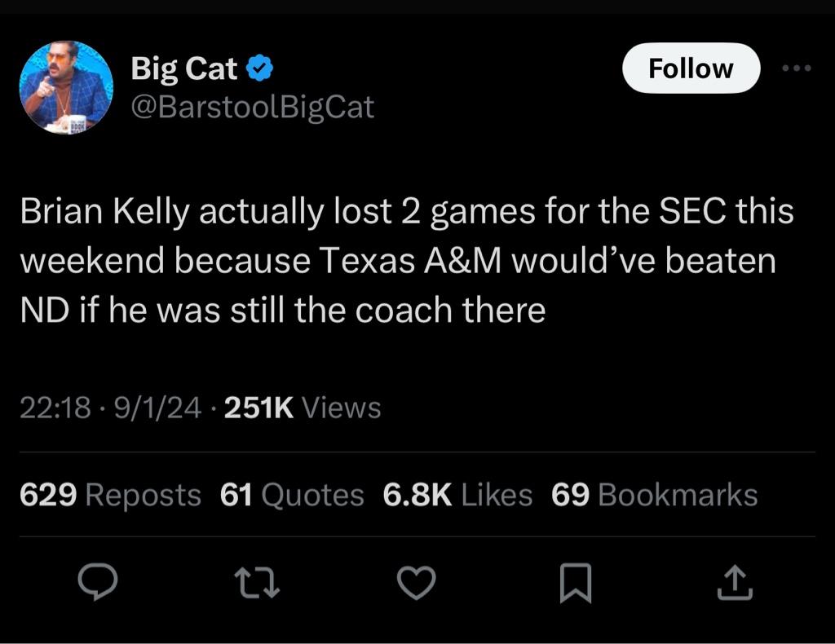The height and width of the screenshot is (644, 835).
Task: Like the tweet with the heart icon
Action: [x=416, y=582]
